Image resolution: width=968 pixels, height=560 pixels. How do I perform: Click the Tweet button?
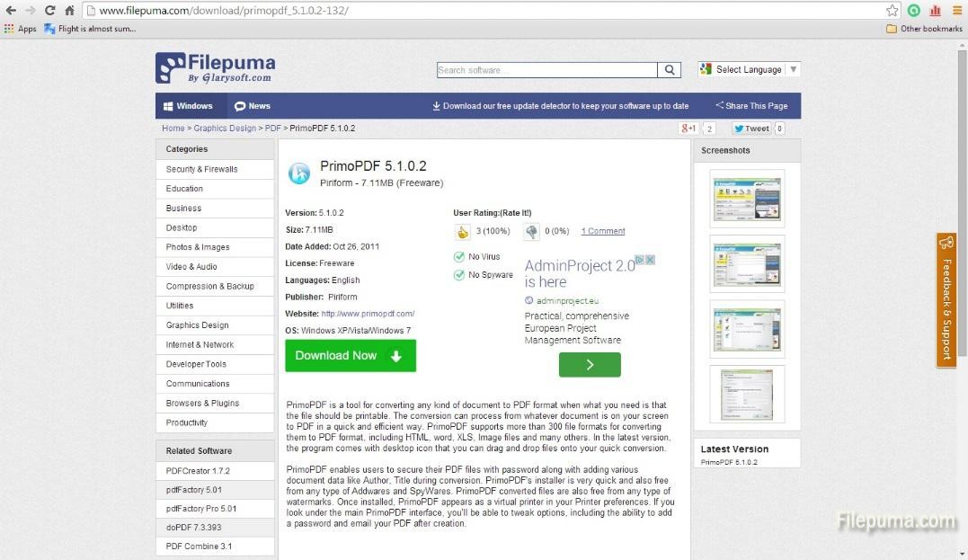(751, 129)
